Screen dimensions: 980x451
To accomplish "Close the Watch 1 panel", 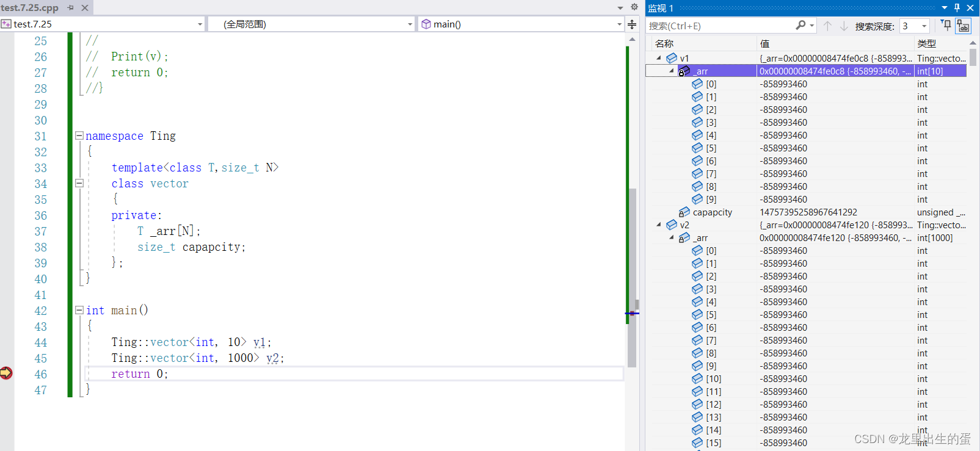I will tap(970, 8).
